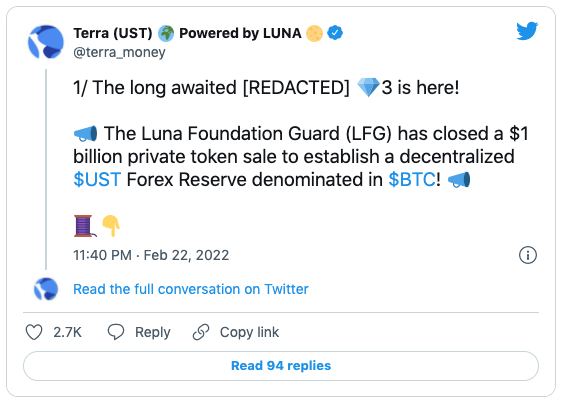Open the $BTC cashtag link

[x=412, y=179]
